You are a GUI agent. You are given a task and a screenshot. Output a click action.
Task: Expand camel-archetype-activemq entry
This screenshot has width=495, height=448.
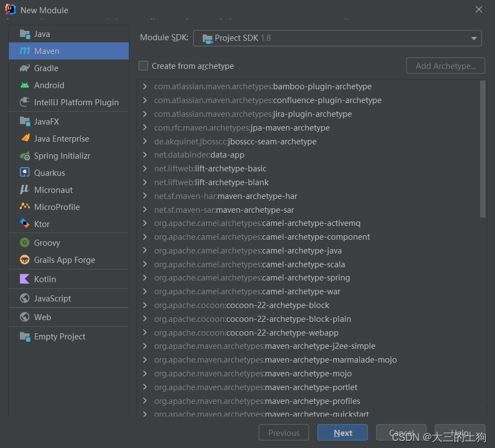point(145,223)
